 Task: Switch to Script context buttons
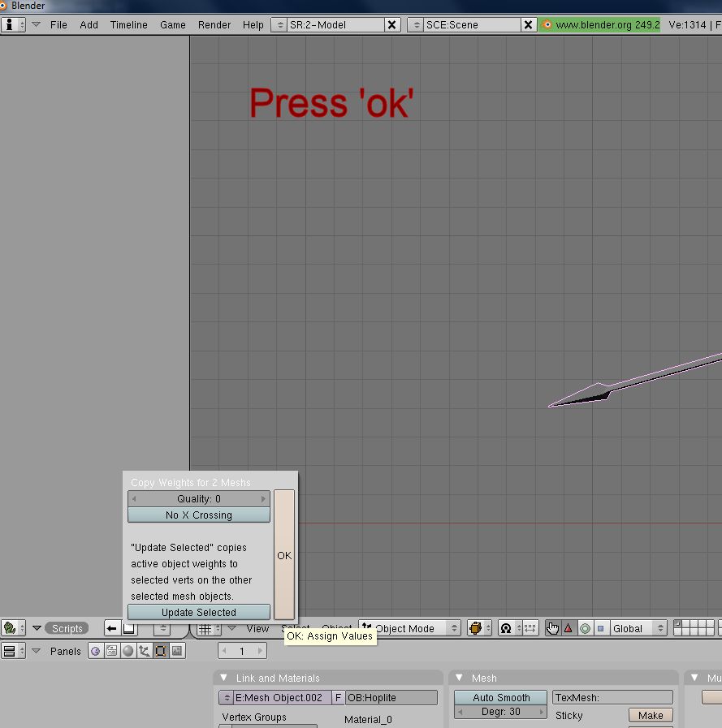[112, 651]
